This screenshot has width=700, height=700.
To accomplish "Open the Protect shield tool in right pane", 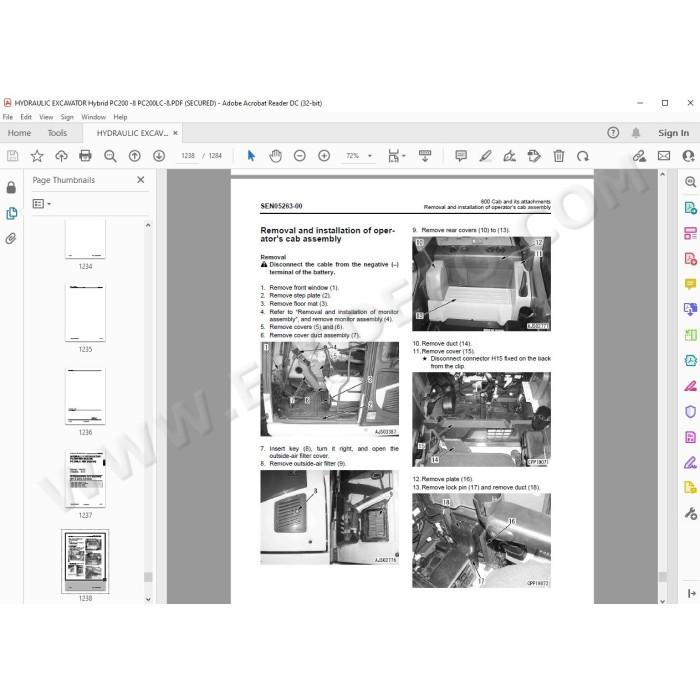I will (x=690, y=411).
